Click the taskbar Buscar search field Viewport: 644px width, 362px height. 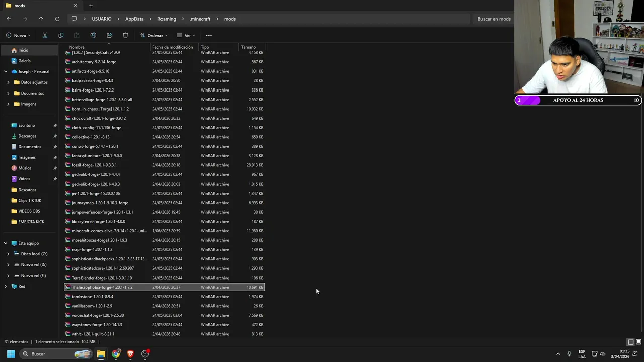click(56, 354)
